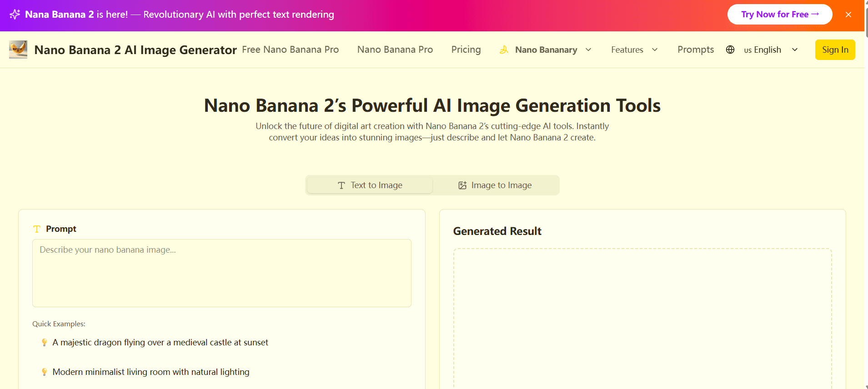Open Nano Bananary menu

[x=546, y=50]
